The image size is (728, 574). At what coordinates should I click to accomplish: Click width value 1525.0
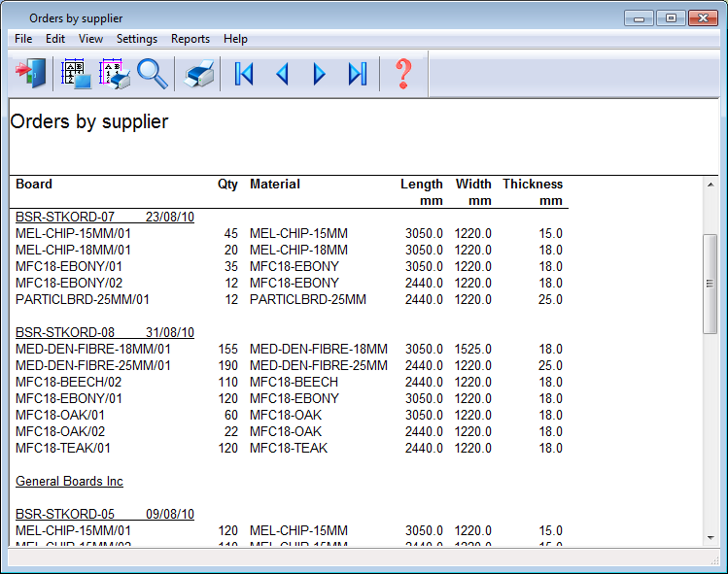(472, 349)
